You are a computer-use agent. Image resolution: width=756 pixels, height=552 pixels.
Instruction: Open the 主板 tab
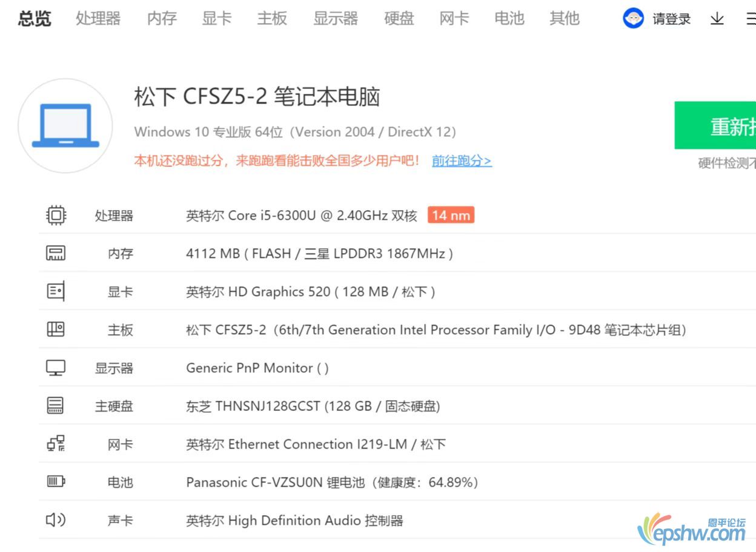click(x=272, y=19)
